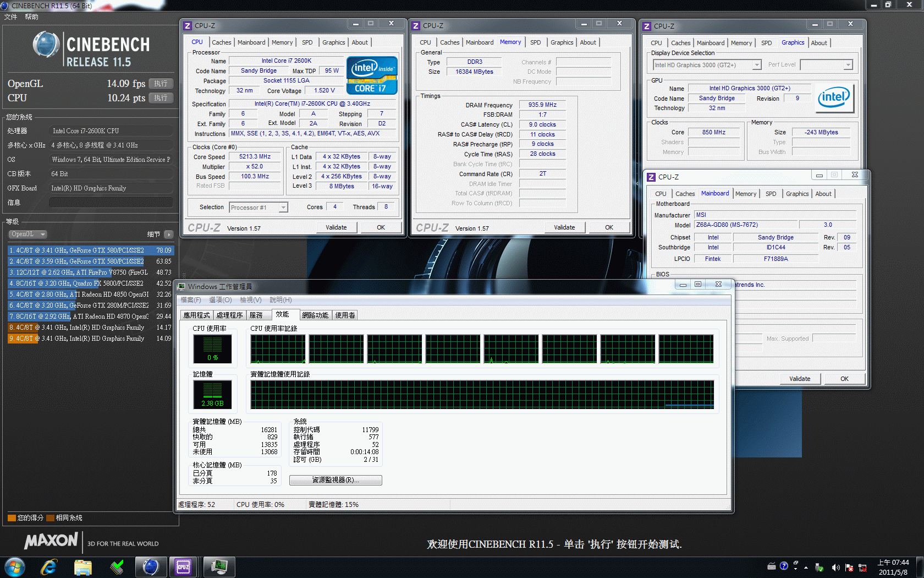924x578 pixels.
Task: Open Task Manager 檔案 menu
Action: [x=191, y=300]
